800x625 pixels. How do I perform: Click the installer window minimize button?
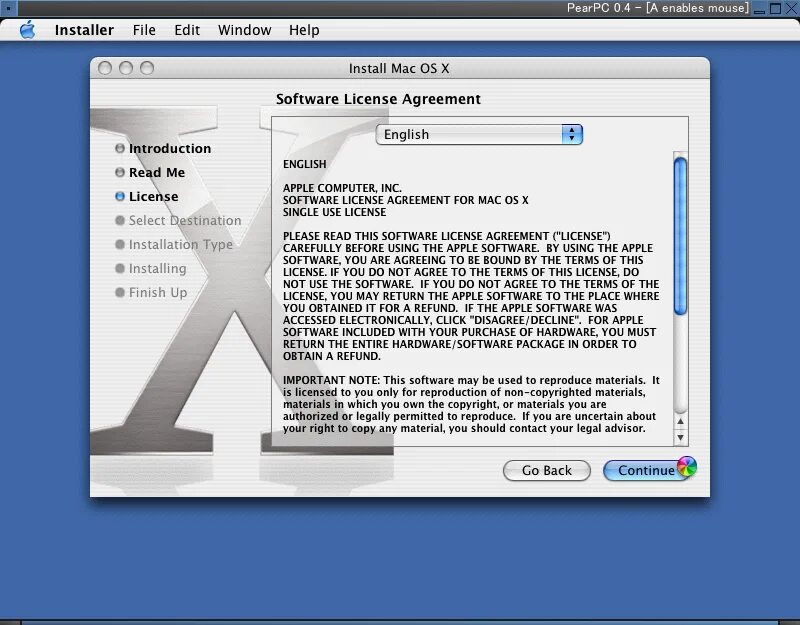(126, 68)
